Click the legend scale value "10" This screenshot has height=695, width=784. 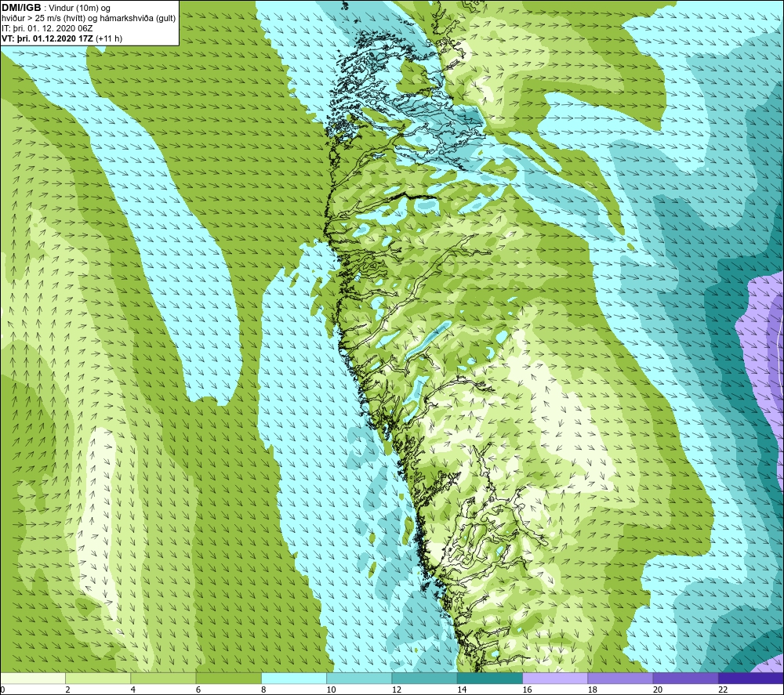click(x=331, y=690)
